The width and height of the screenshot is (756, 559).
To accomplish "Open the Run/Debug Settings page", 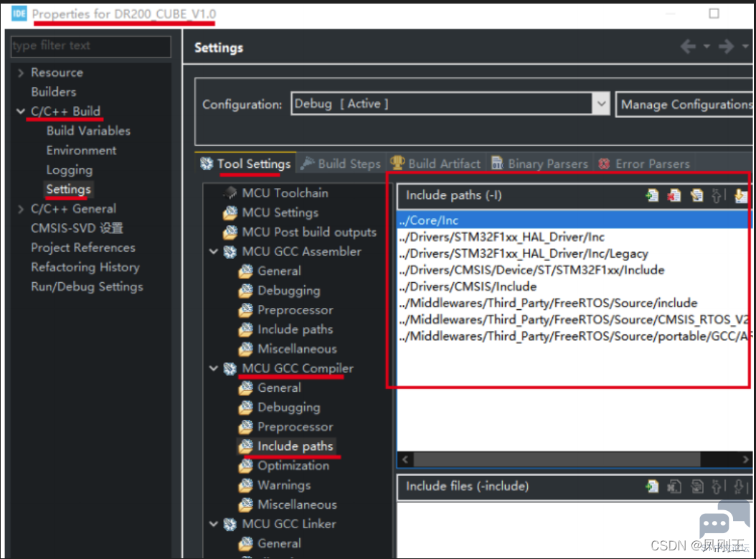I will coord(87,287).
